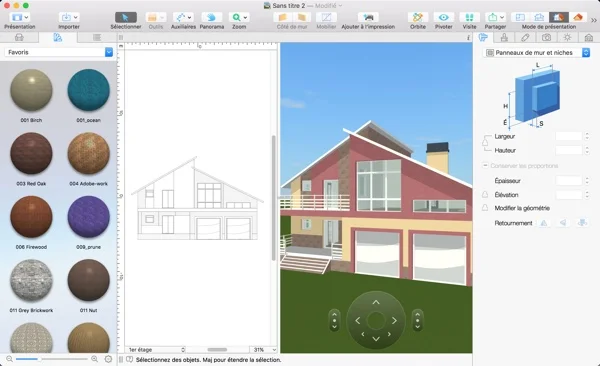Screen dimensions: 600x366
Task: Click navigation pad left arrow
Action: [x=357, y=321]
